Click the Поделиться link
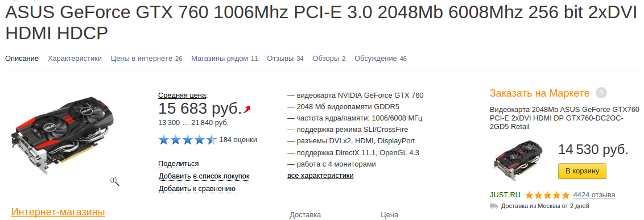Viewport: 644px width, 220px height. pos(179,164)
